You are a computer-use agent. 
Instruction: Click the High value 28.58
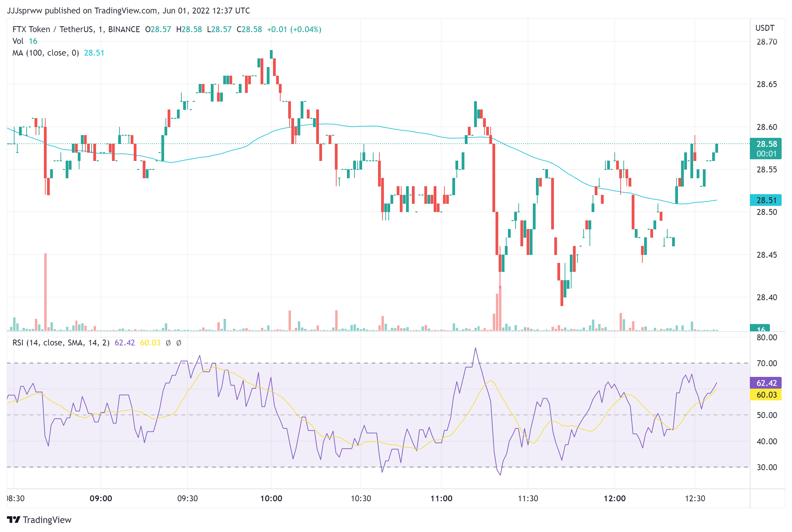pyautogui.click(x=192, y=29)
